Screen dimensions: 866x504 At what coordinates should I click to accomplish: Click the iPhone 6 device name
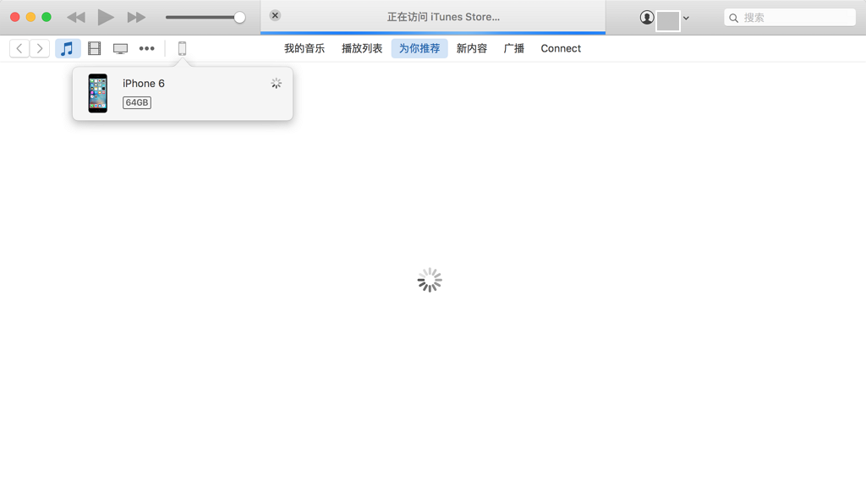144,84
